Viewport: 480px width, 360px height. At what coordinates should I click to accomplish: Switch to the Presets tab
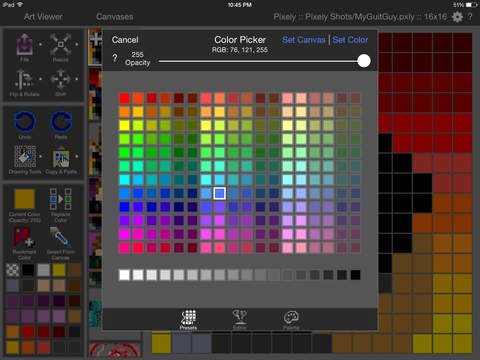point(188,320)
